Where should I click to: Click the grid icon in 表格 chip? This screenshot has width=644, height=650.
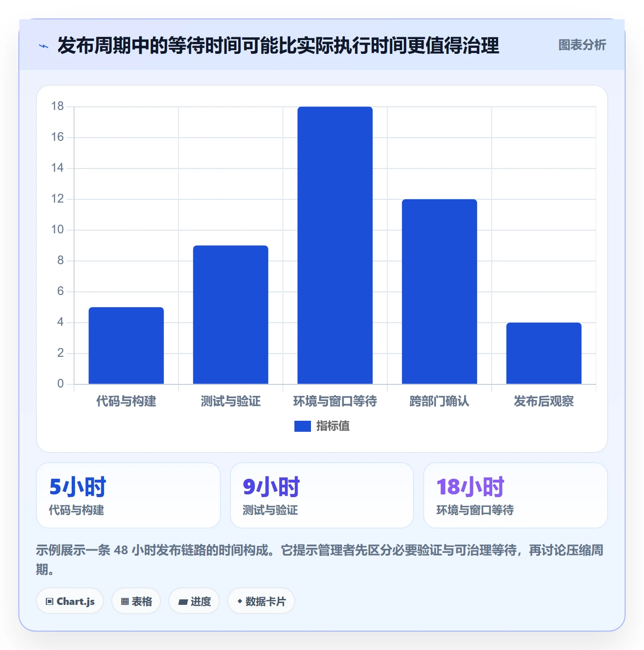125,602
